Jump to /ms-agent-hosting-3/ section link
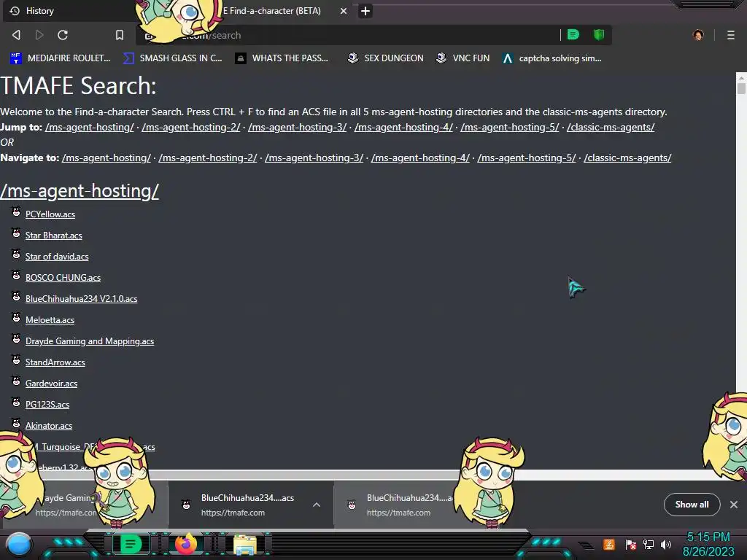The width and height of the screenshot is (747, 560). 298,127
